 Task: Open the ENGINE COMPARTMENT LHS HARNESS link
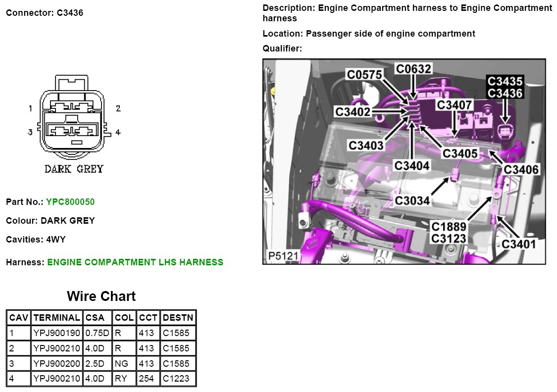[135, 262]
